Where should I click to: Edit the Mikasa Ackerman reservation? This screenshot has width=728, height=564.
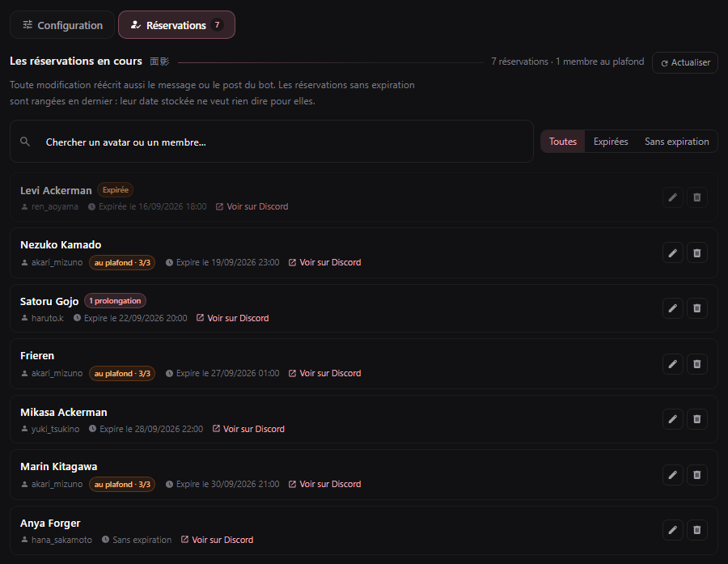click(673, 419)
